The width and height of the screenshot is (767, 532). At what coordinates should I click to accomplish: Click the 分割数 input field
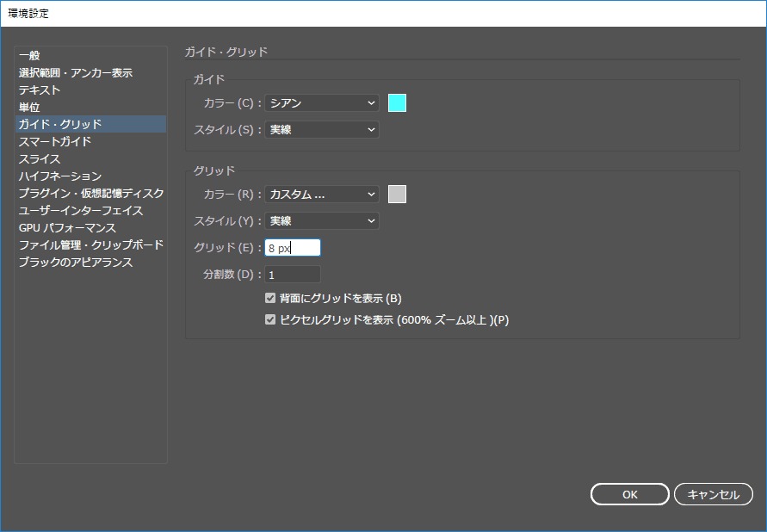coord(293,275)
